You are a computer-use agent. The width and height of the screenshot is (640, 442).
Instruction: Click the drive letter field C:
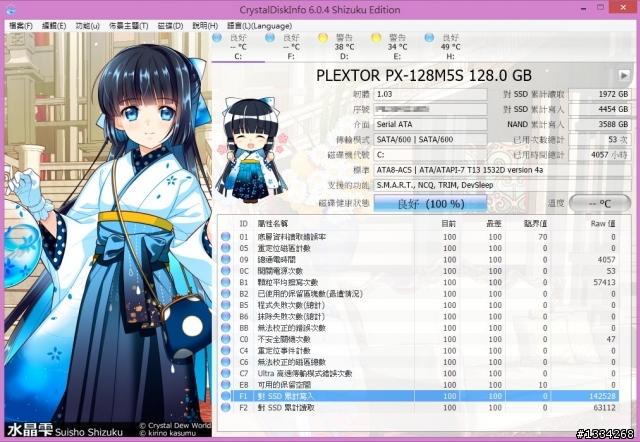point(430,155)
